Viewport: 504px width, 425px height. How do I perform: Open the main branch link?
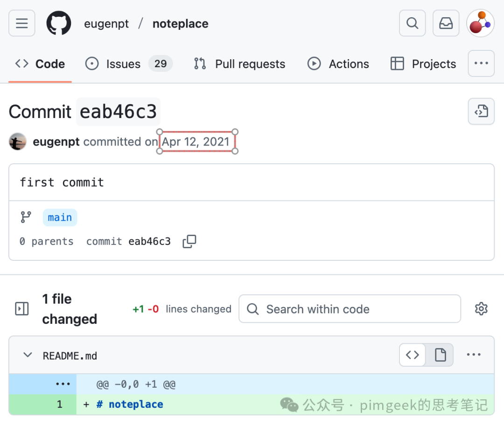tap(60, 217)
